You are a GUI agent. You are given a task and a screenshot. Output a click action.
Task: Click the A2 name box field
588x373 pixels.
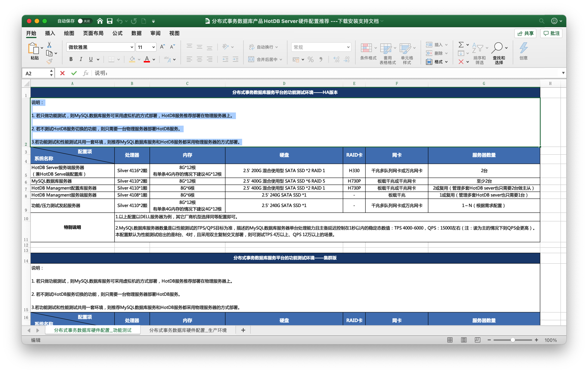click(38, 73)
